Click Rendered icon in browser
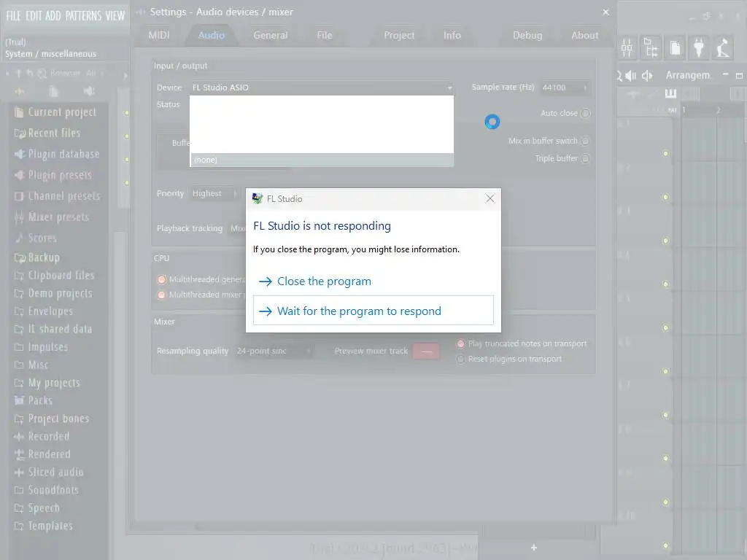 pyautogui.click(x=20, y=454)
